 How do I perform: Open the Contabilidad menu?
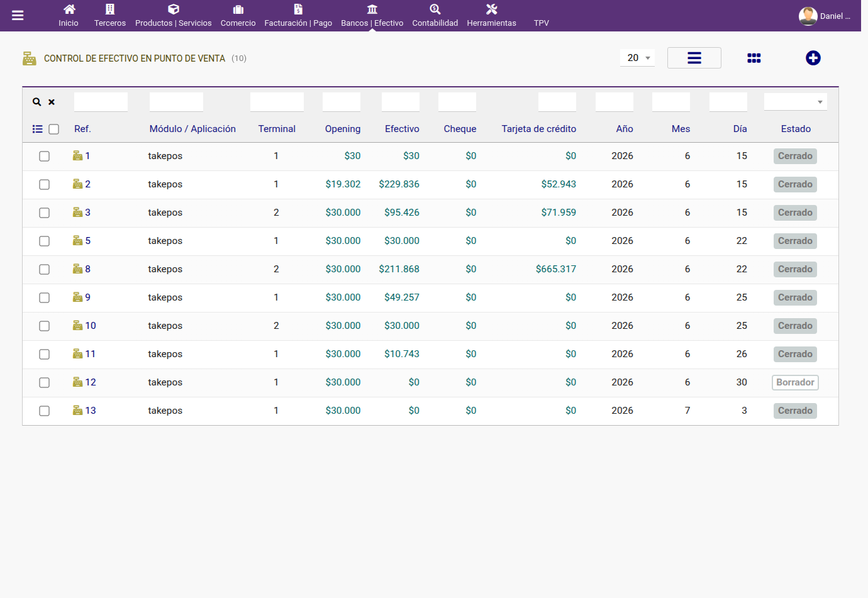(435, 16)
